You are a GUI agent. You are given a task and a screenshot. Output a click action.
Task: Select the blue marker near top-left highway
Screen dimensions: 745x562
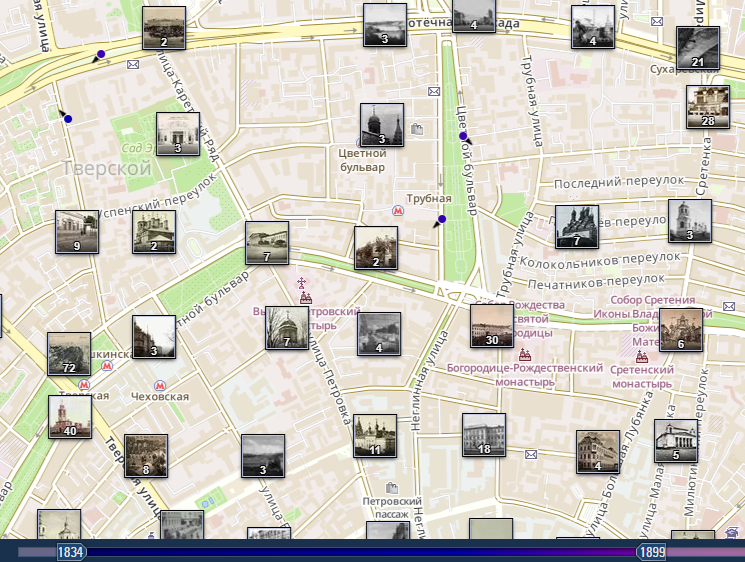click(x=101, y=54)
